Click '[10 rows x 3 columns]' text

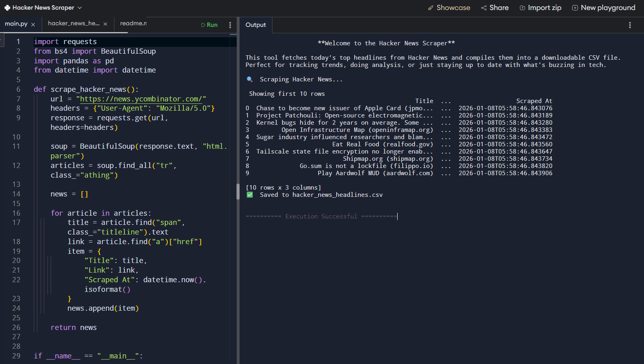[283, 188]
